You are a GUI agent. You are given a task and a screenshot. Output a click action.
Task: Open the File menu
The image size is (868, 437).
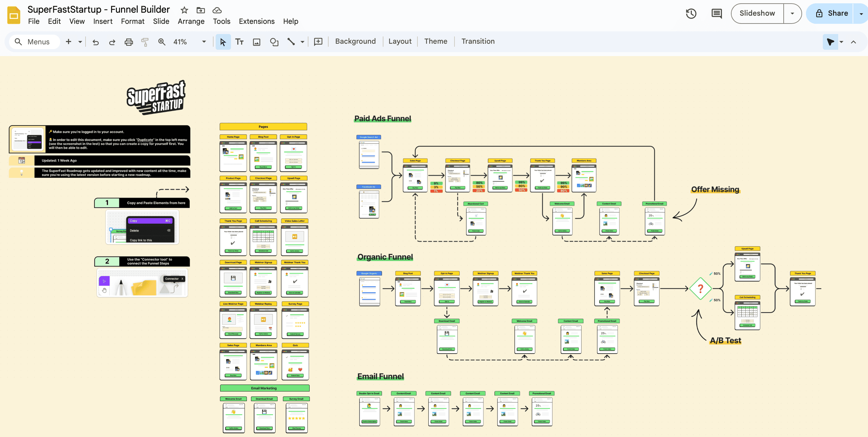tap(34, 21)
